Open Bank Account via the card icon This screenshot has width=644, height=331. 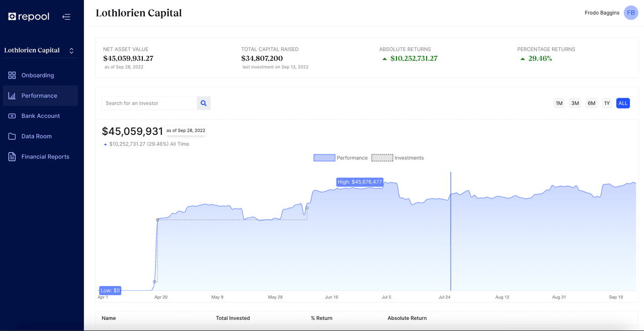click(12, 116)
